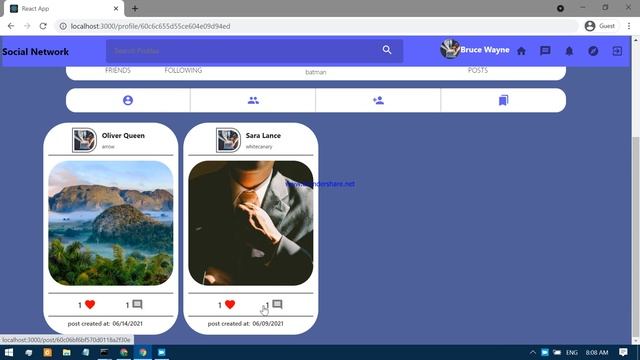Select the profile person tab
The image size is (640, 360).
point(128,100)
